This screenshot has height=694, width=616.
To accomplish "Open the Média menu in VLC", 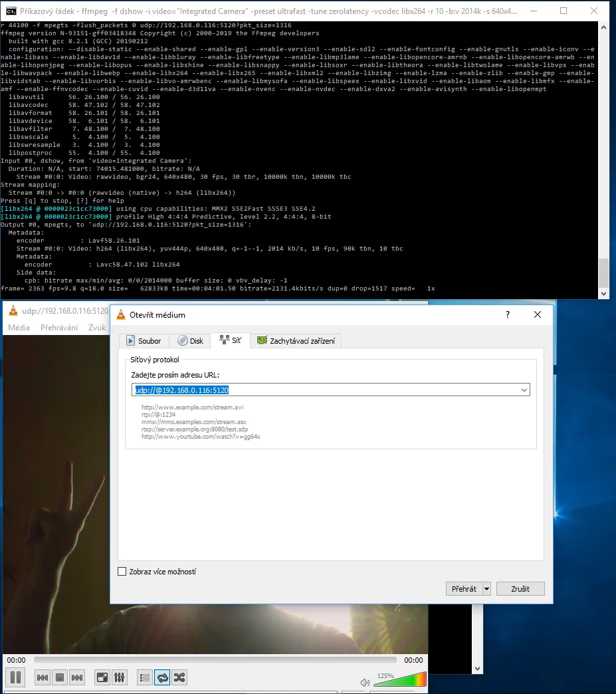I will 19,328.
